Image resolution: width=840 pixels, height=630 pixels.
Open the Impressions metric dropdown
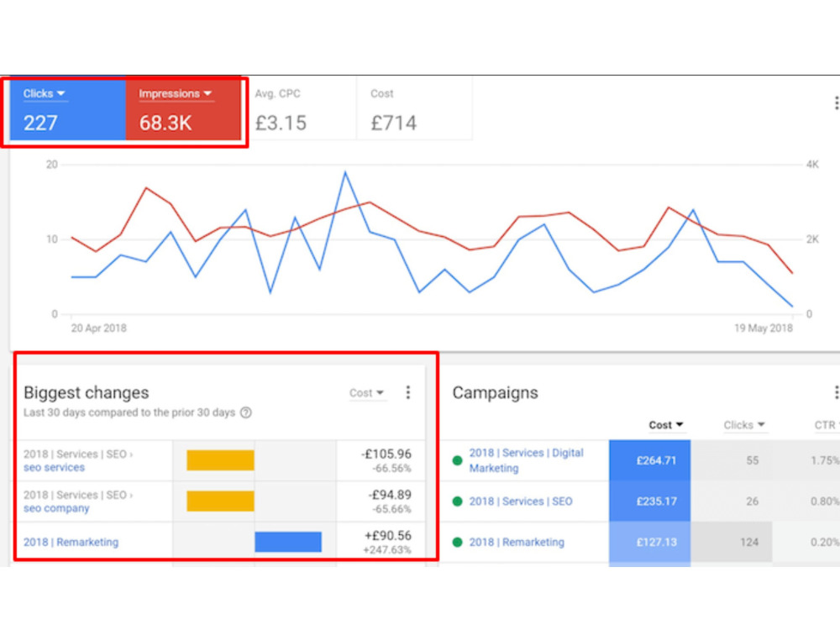coord(176,93)
